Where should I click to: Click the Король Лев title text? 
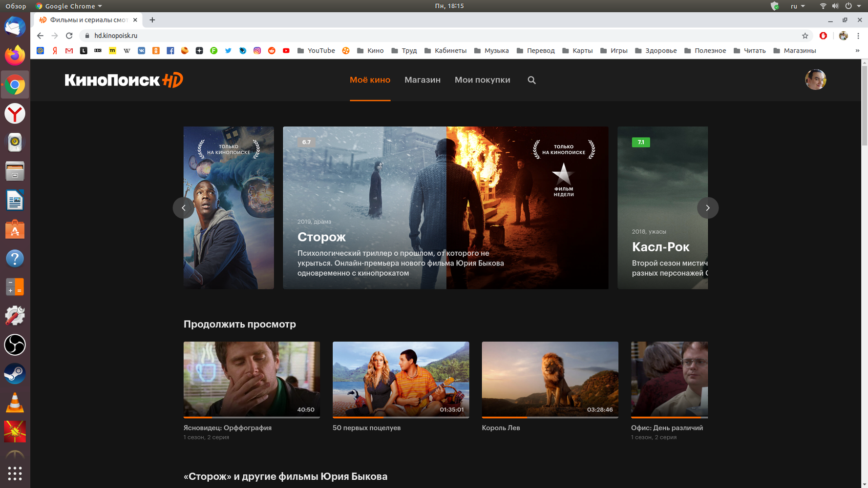[501, 428]
